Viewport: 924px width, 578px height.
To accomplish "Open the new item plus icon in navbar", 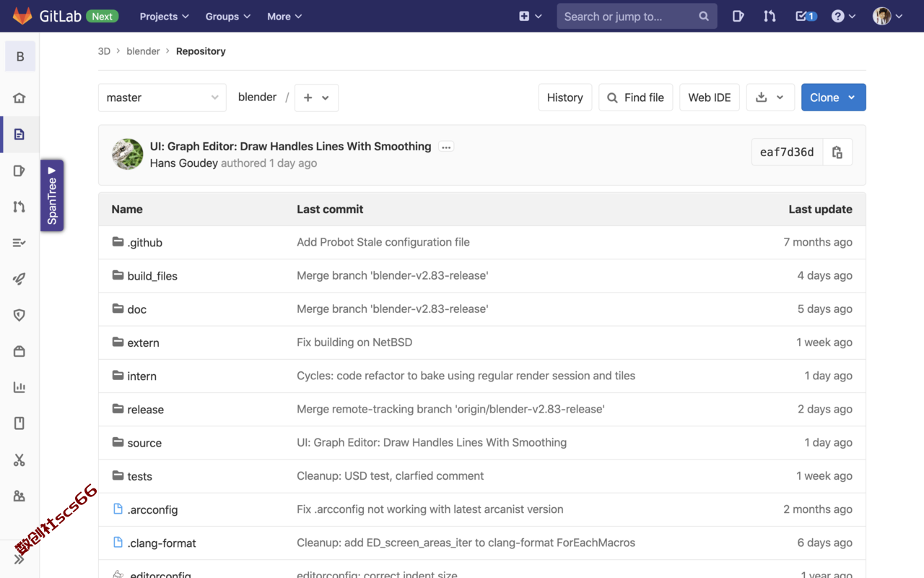I will 530,16.
